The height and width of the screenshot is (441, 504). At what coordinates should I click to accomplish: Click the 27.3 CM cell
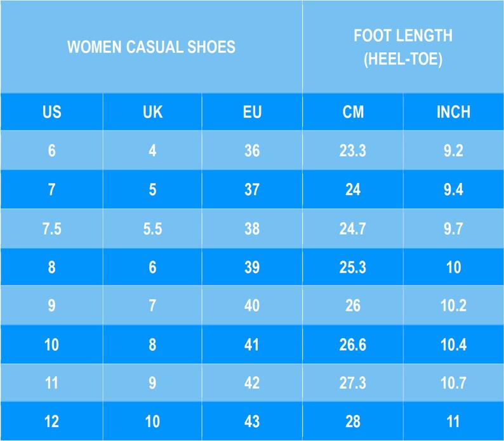[x=353, y=383]
